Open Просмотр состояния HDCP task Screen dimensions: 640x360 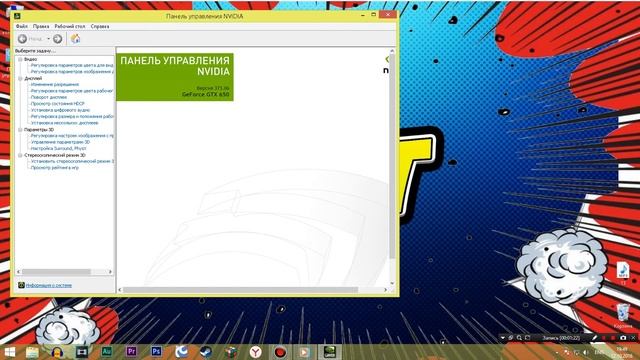point(58,104)
